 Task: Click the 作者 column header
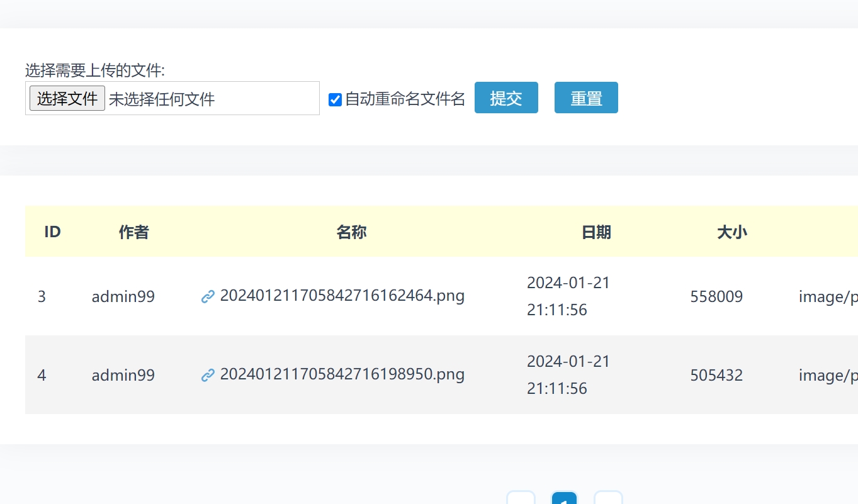tap(134, 232)
